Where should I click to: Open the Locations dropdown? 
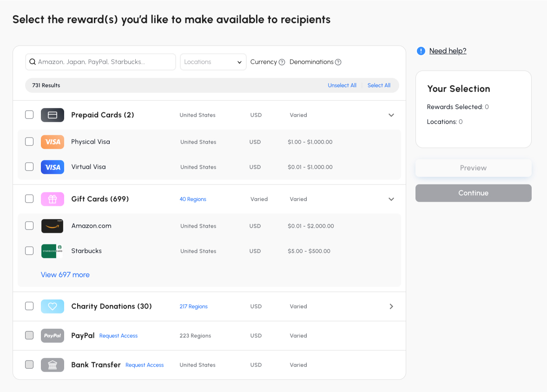213,62
